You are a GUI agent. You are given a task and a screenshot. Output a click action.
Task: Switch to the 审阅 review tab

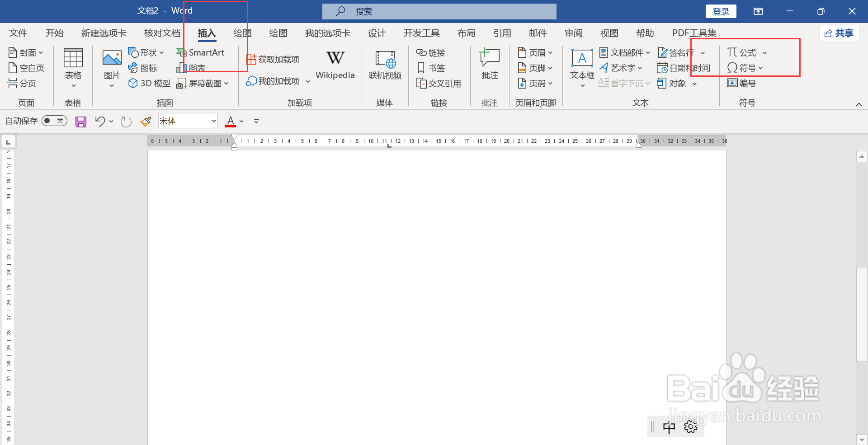pyautogui.click(x=574, y=33)
